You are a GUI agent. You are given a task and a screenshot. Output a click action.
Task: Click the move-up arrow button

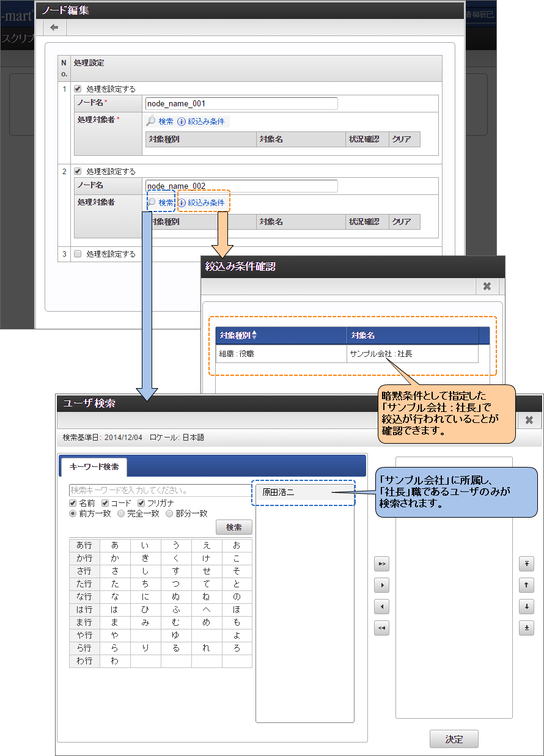point(526,585)
